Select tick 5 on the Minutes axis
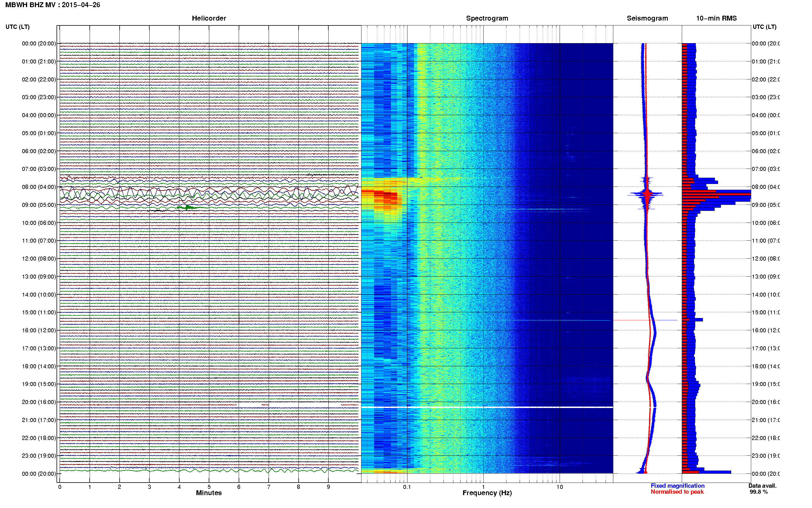The image size is (812, 508). tap(209, 487)
